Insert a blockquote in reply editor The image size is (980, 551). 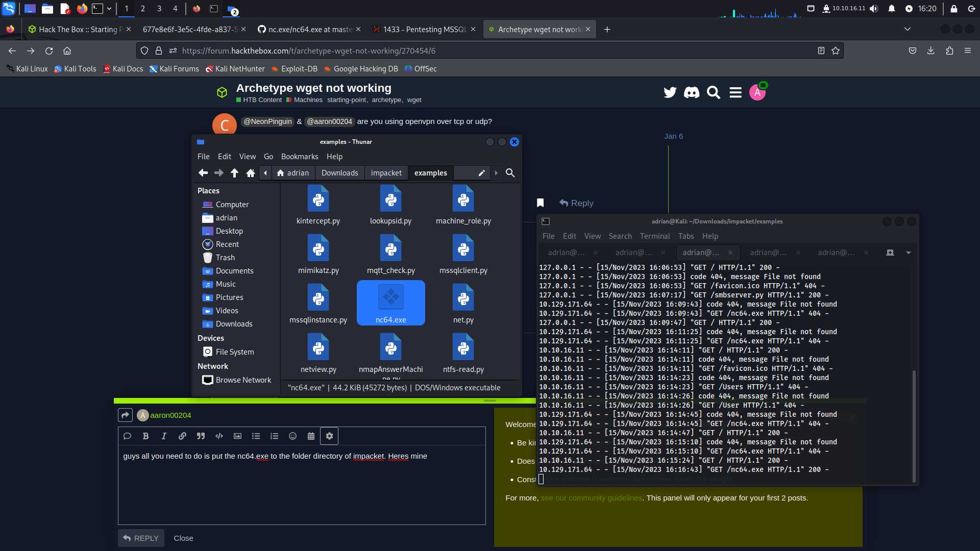pyautogui.click(x=201, y=436)
